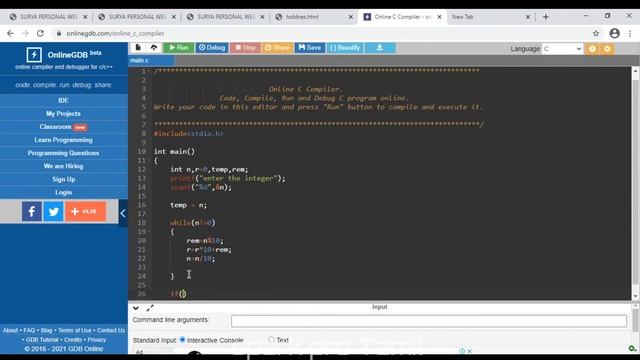The image size is (640, 360).
Task: Close the ad with the X icon
Action: pyautogui.click(x=469, y=351)
